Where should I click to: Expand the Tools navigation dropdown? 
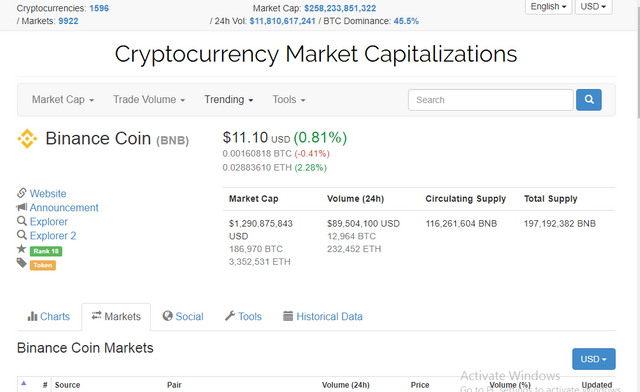click(x=289, y=100)
